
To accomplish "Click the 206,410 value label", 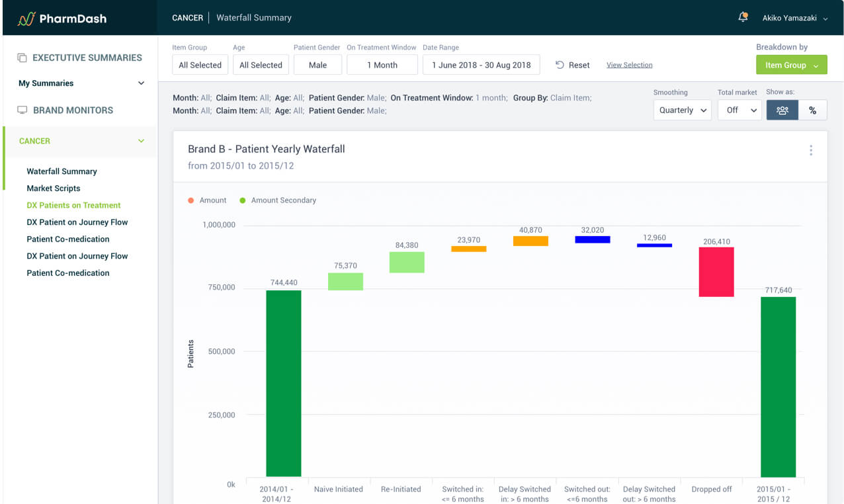I will (716, 241).
